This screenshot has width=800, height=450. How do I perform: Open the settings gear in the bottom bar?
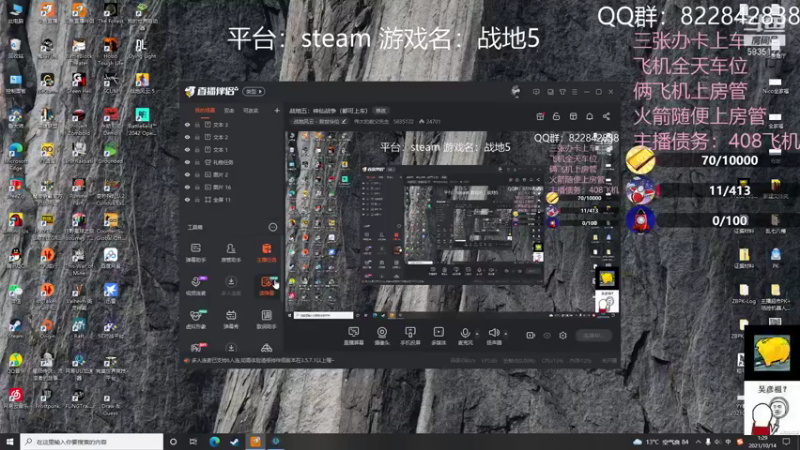coord(563,335)
